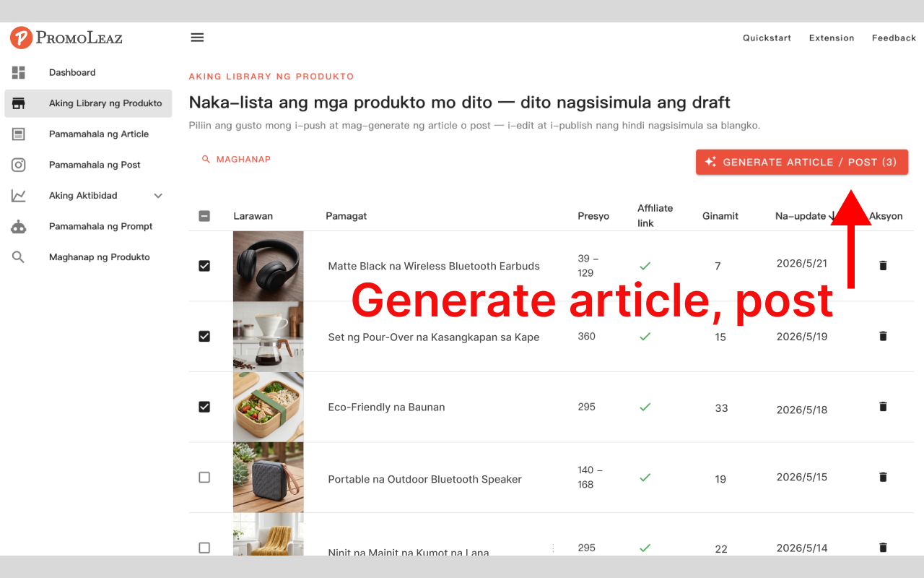
Task: Click the affiliate checkmark for Bluetooth Speaker
Action: (x=645, y=478)
